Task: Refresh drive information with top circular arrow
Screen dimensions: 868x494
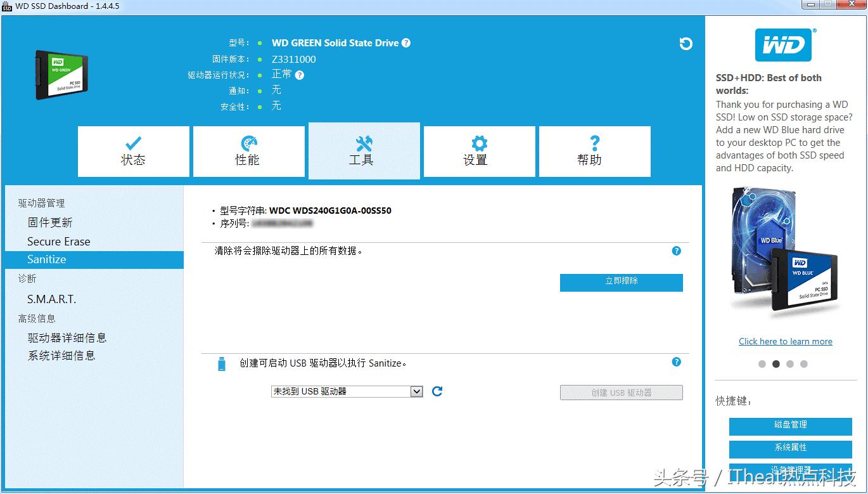Action: [686, 44]
